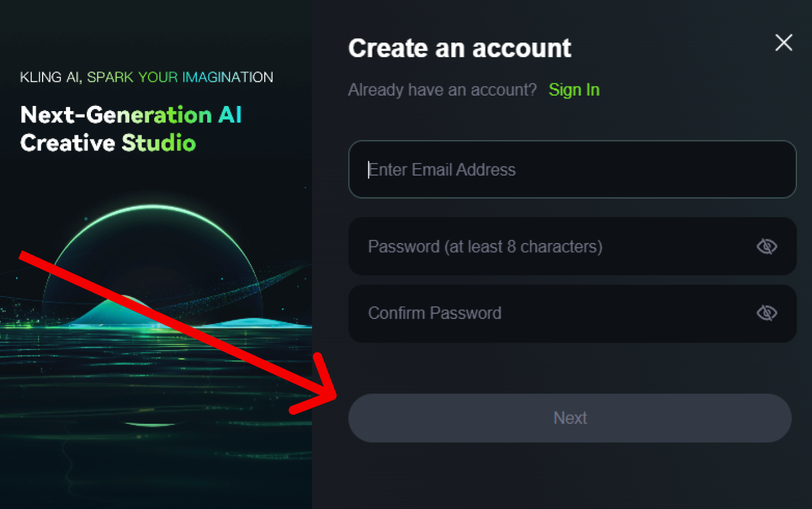The height and width of the screenshot is (509, 812).
Task: Click the word Studio in the headline
Action: [159, 143]
